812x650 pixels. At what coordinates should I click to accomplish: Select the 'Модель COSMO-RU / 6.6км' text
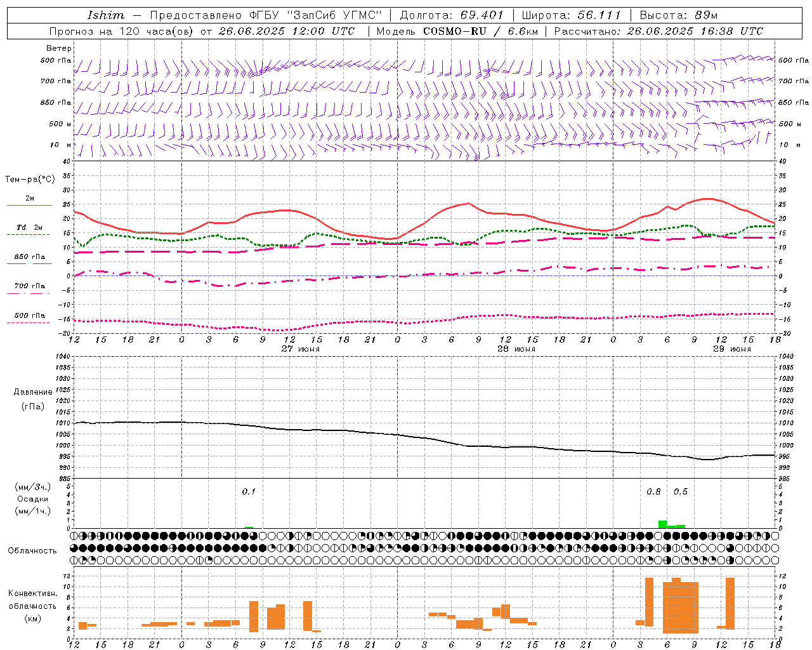[457, 31]
